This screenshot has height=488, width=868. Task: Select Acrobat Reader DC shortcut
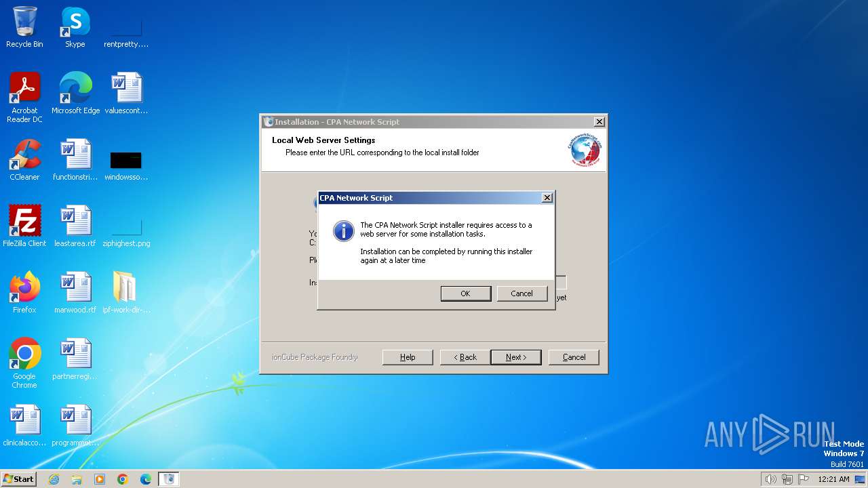click(24, 97)
